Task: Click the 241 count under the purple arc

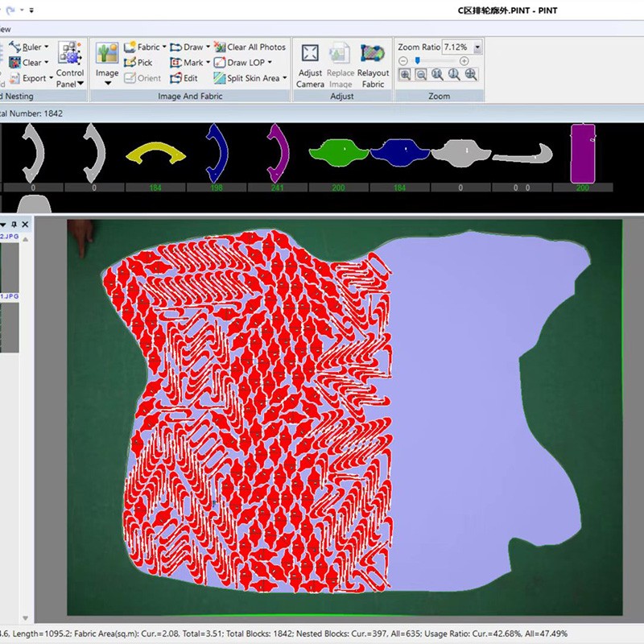Action: [x=277, y=188]
